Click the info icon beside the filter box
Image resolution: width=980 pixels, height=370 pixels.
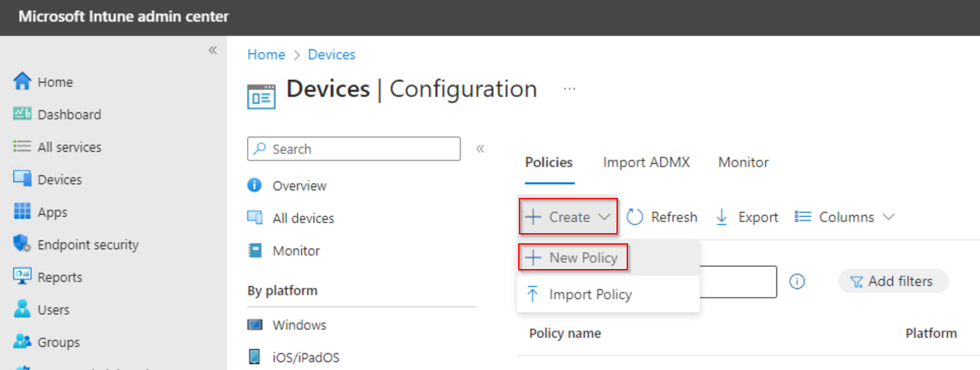(798, 281)
